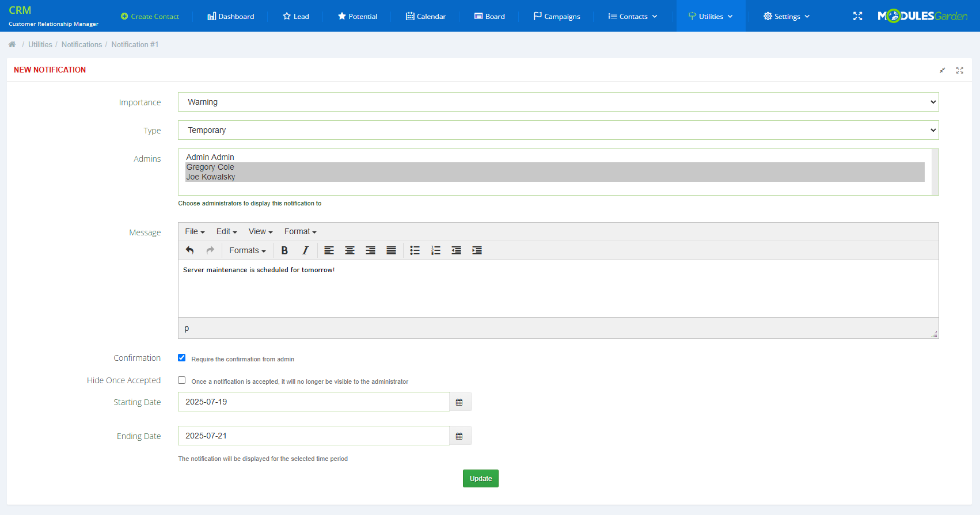Image resolution: width=980 pixels, height=515 pixels.
Task: Open the Calendar page
Action: tap(426, 16)
